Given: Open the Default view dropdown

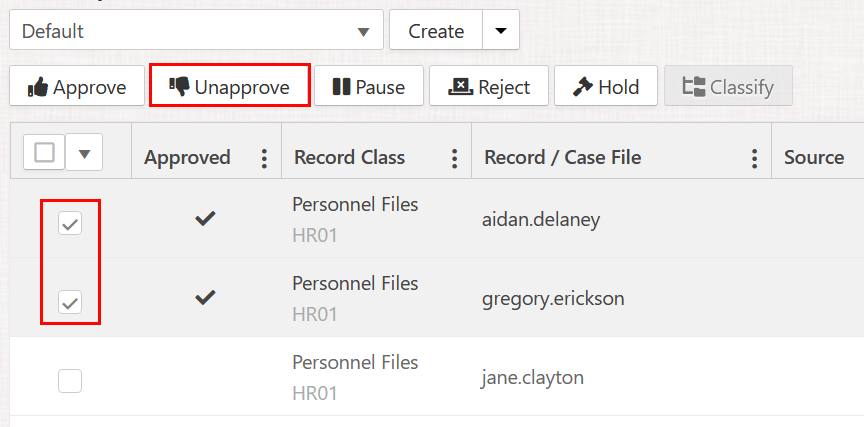Looking at the screenshot, I should pyautogui.click(x=196, y=31).
